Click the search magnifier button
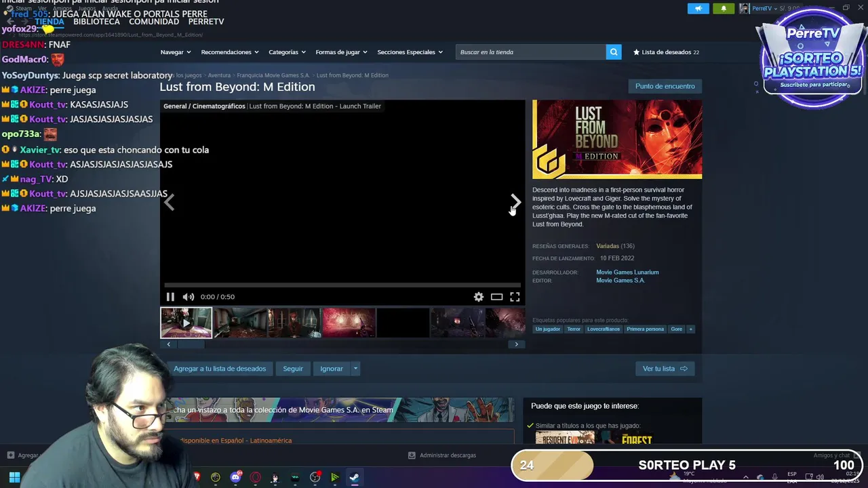Viewport: 868px width, 488px height. coord(614,52)
